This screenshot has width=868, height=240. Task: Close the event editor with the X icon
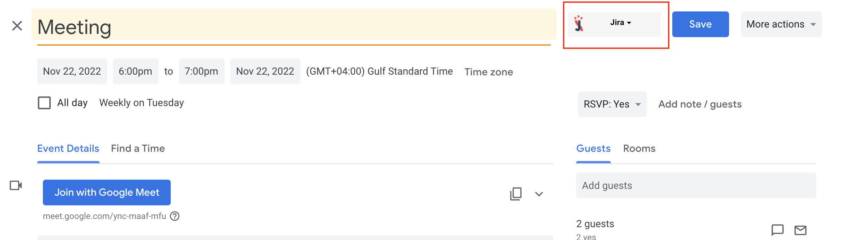tap(16, 26)
